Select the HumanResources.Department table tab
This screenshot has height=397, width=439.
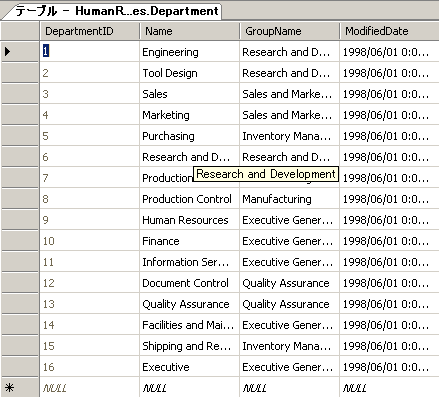(x=113, y=11)
